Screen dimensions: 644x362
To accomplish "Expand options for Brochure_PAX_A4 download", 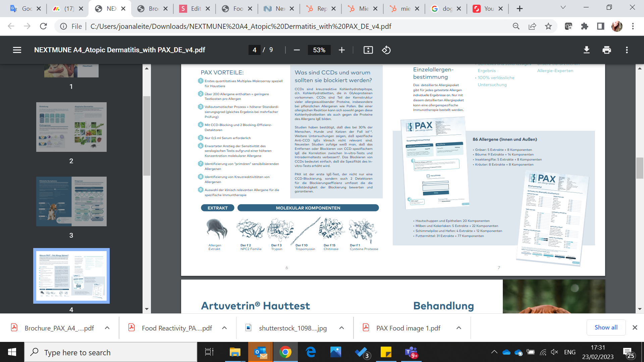I will click(107, 328).
